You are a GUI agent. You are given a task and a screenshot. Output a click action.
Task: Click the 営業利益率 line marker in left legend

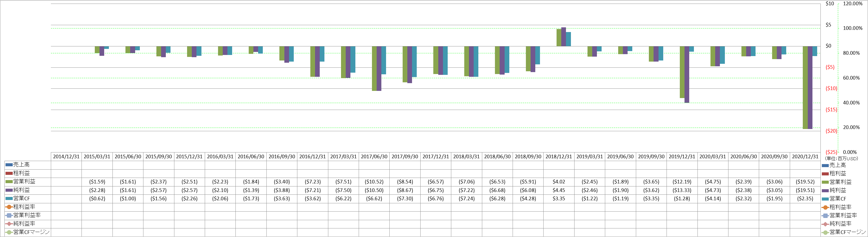9,215
